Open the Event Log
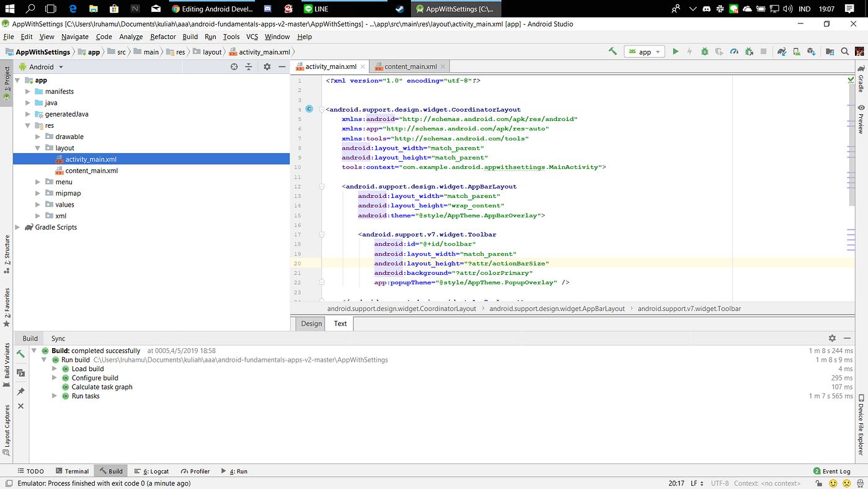 click(831, 471)
